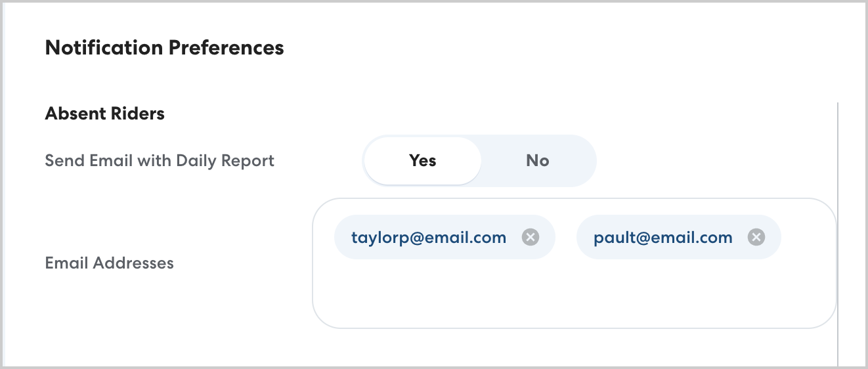The image size is (868, 369).
Task: Disable daily report email by choosing No
Action: point(538,161)
